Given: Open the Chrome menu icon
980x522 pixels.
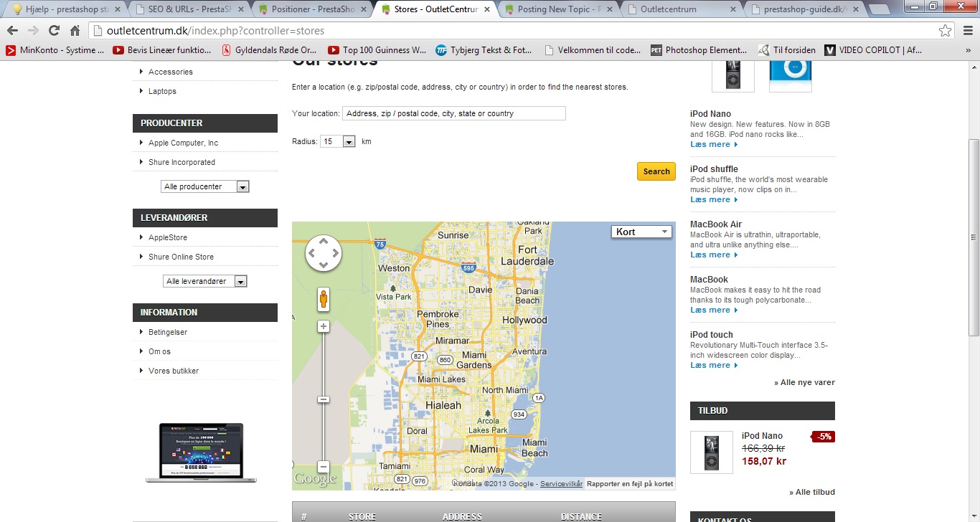Looking at the screenshot, I should pyautogui.click(x=966, y=31).
